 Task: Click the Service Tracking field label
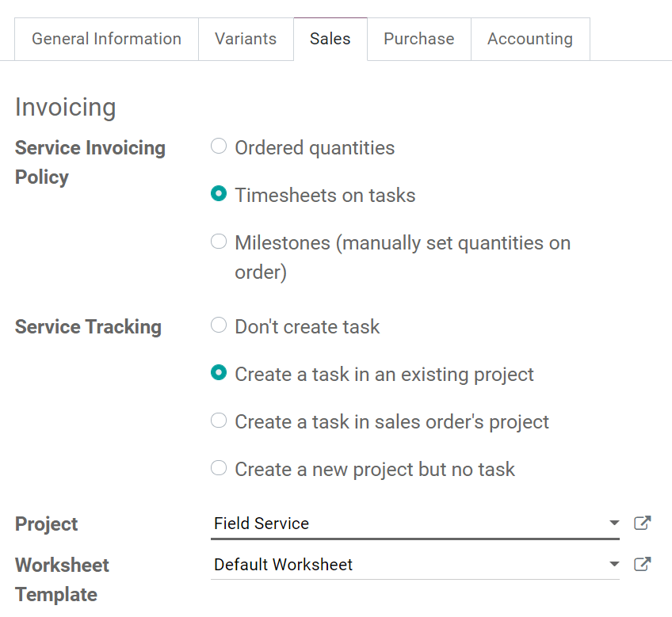pos(88,326)
